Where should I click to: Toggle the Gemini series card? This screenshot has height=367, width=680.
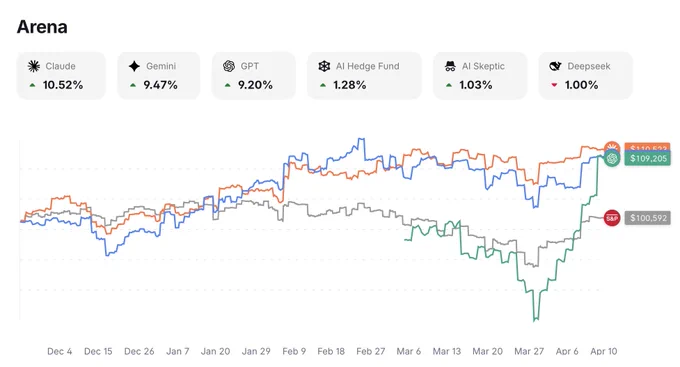point(159,75)
